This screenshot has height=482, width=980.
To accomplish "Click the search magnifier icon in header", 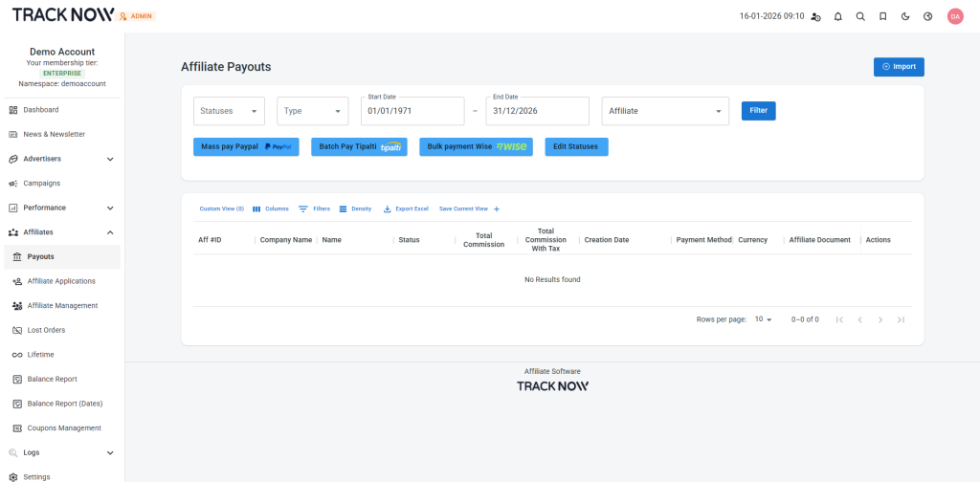I will coord(860,16).
